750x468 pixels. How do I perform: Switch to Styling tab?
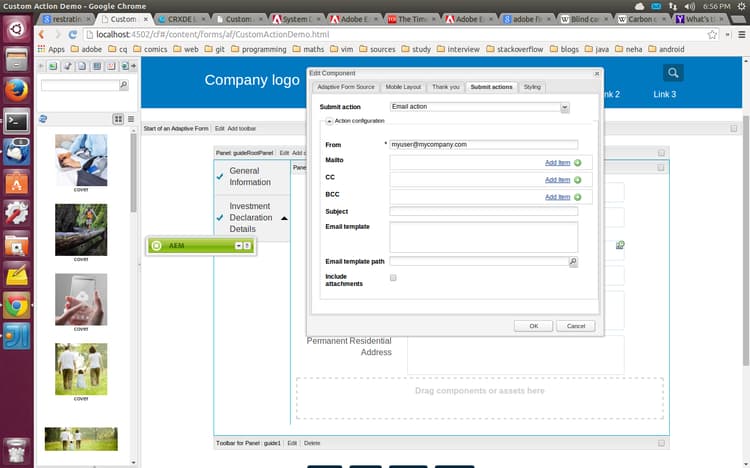532,87
